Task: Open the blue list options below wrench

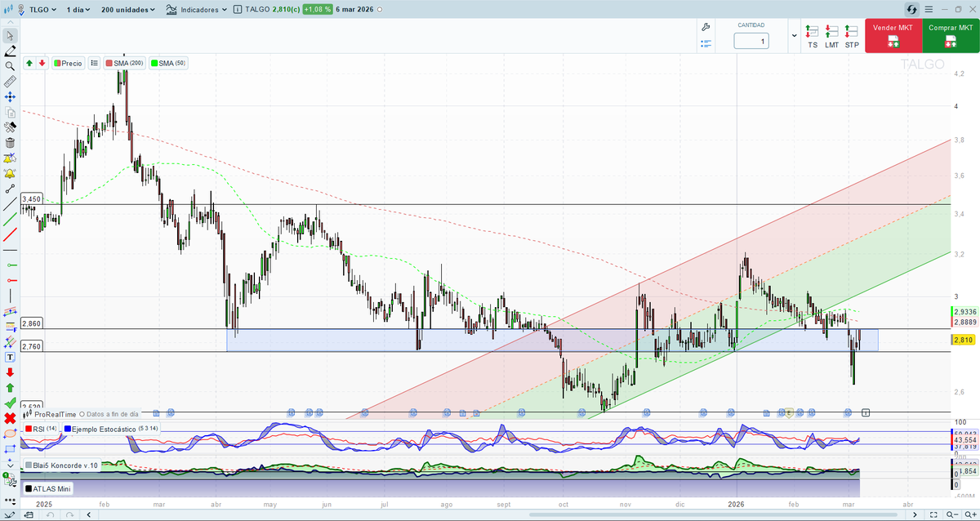Action: (706, 42)
